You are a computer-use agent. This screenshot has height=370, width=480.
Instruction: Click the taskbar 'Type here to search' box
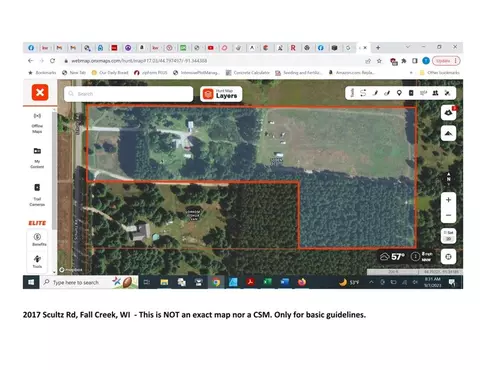coord(89,282)
